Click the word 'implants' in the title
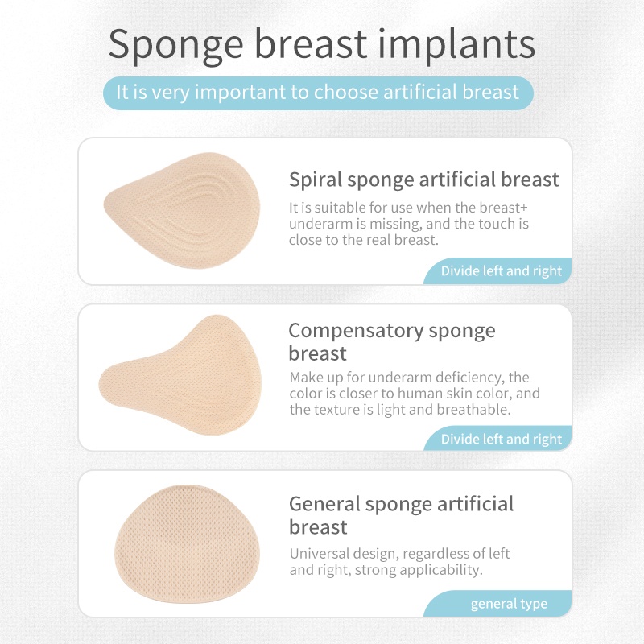644x644 pixels. (x=456, y=44)
